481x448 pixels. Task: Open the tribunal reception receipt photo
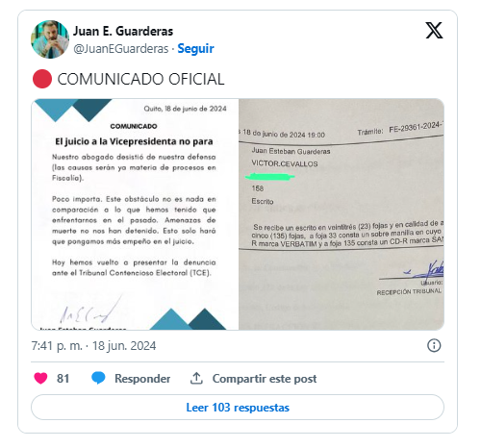tap(342, 214)
